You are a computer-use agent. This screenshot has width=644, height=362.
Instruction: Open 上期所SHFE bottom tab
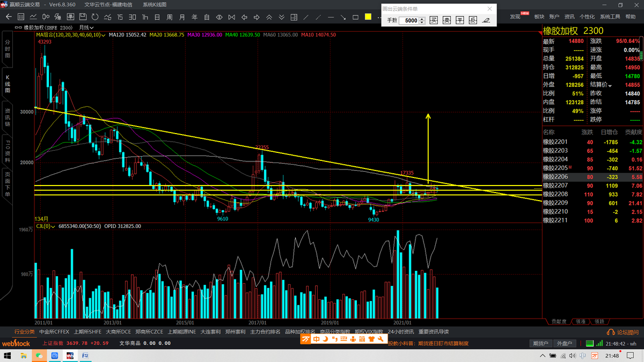(87, 332)
